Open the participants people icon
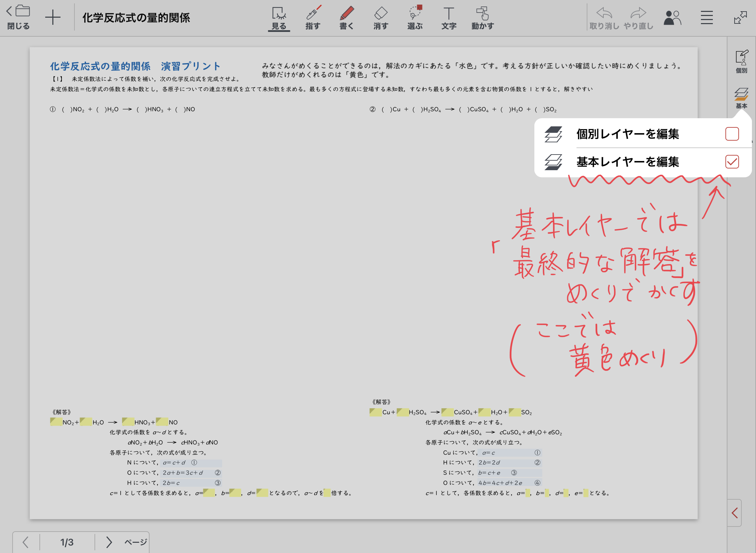 tap(672, 18)
